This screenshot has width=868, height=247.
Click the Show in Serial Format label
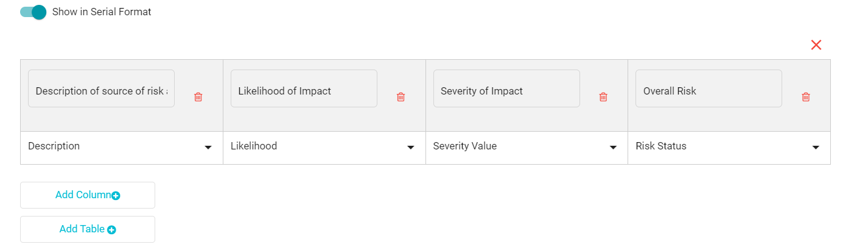click(x=102, y=12)
